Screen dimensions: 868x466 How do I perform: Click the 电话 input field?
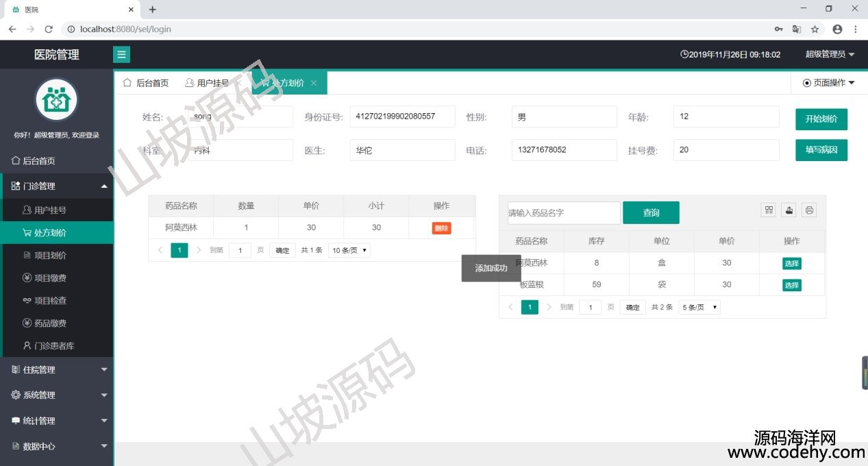pyautogui.click(x=564, y=150)
